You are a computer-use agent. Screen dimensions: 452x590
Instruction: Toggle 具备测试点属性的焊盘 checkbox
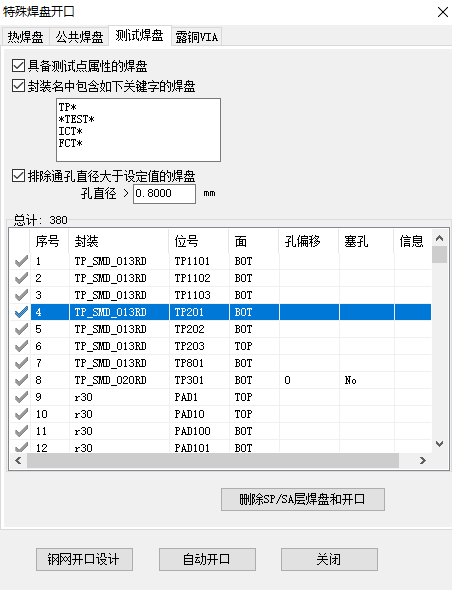(x=18, y=65)
